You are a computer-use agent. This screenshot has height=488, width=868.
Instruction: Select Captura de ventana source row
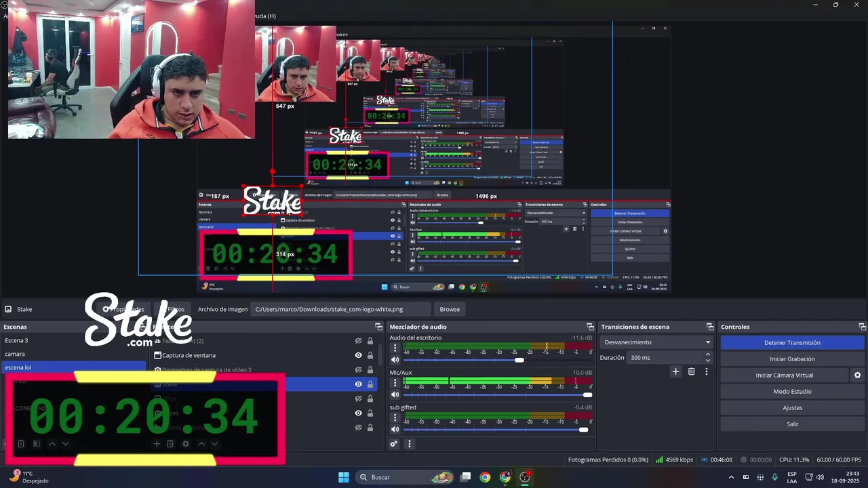(x=264, y=355)
